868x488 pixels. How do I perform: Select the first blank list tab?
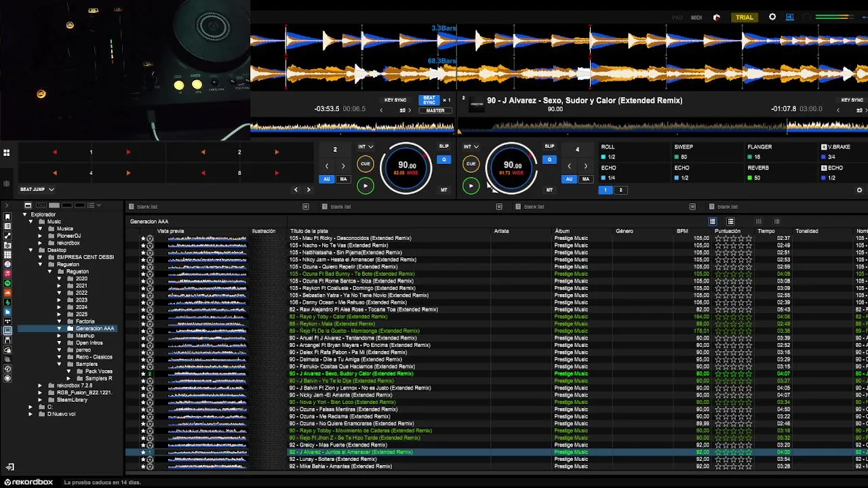click(x=147, y=207)
